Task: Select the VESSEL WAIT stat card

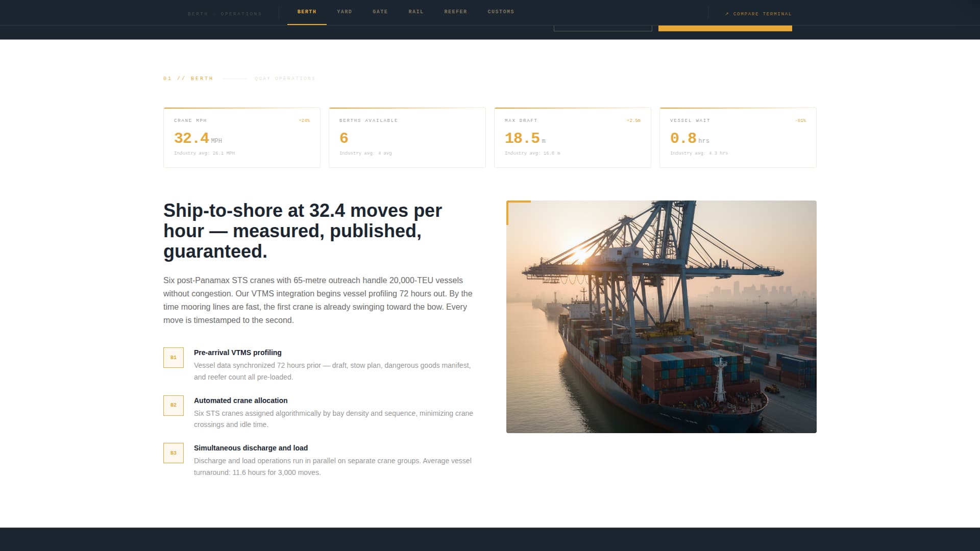Action: pyautogui.click(x=738, y=137)
